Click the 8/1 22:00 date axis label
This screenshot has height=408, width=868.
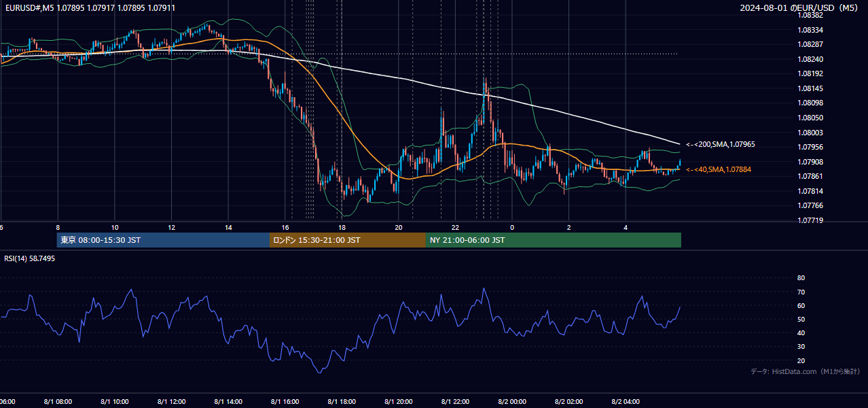click(455, 401)
